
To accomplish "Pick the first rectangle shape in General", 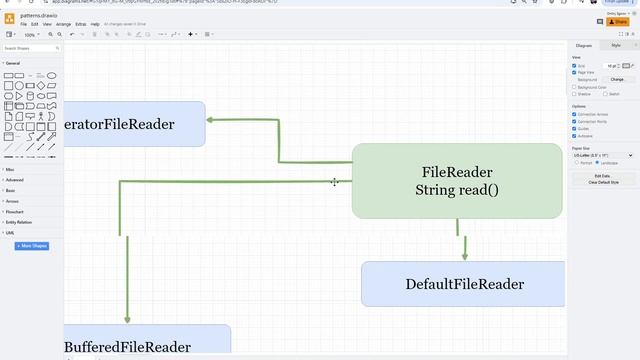I will tap(8, 76).
